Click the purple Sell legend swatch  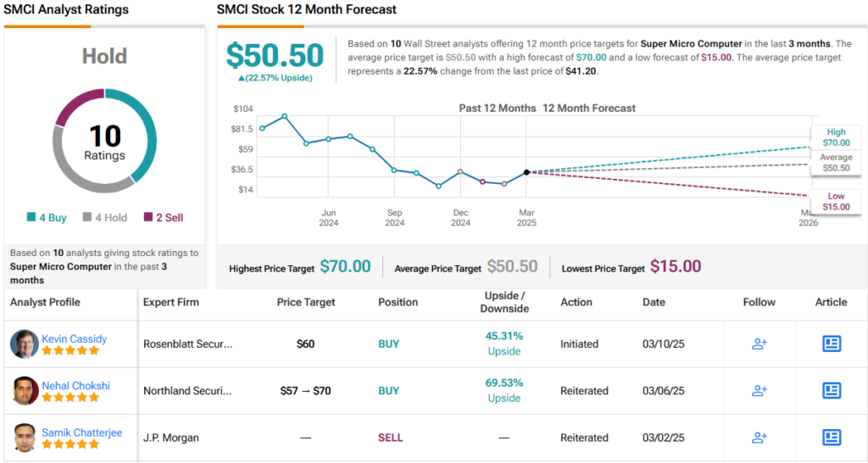pyautogui.click(x=148, y=218)
